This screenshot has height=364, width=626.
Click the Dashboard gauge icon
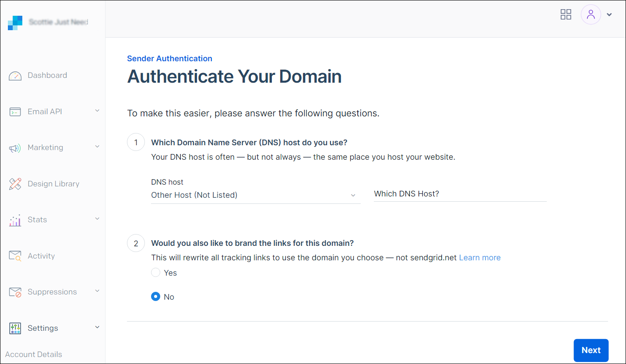coord(15,76)
